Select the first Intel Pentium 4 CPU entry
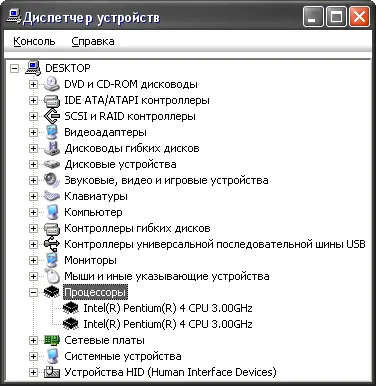 point(168,308)
